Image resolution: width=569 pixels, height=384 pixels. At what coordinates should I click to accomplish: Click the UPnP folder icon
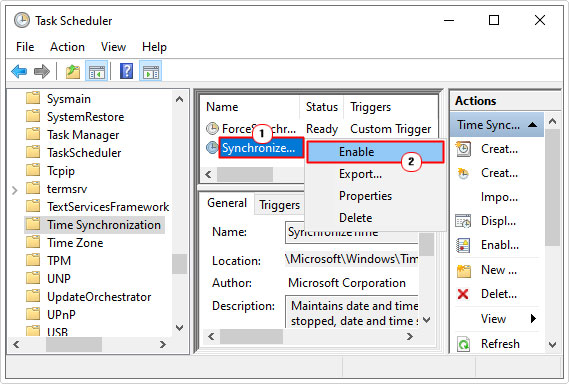tap(33, 314)
